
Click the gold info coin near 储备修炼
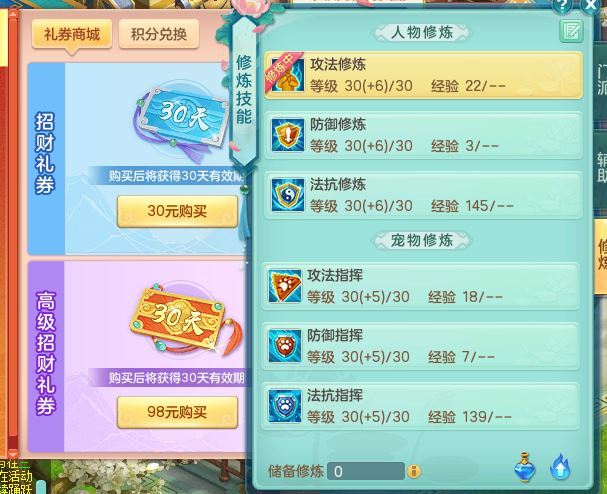413,472
